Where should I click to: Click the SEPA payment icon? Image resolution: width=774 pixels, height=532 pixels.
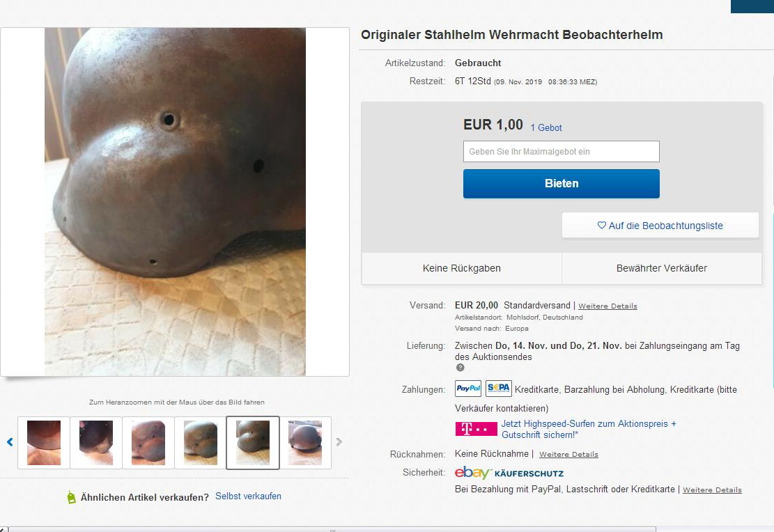(499, 389)
